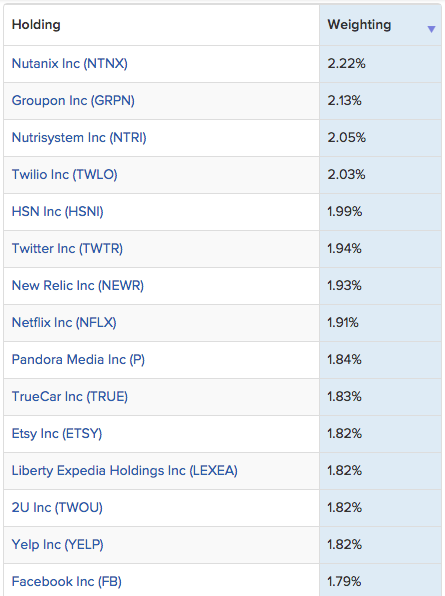Open Twilio Inc (TWLO) link
This screenshot has height=596, width=445.
point(65,174)
